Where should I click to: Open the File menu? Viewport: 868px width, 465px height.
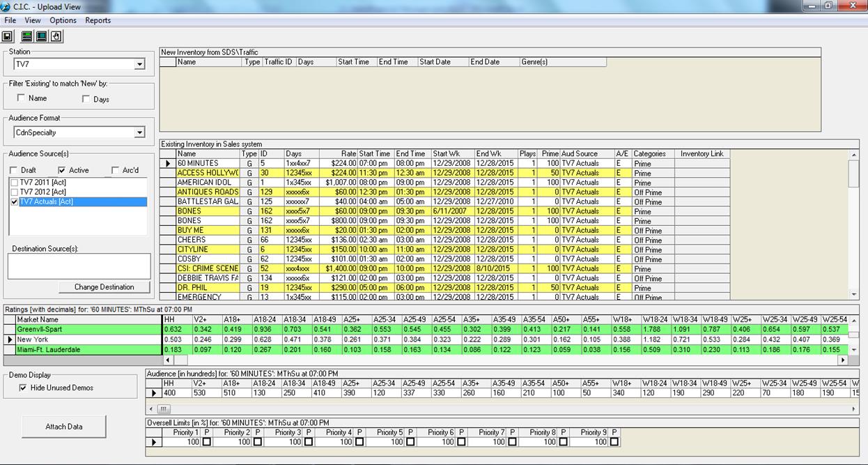click(10, 20)
